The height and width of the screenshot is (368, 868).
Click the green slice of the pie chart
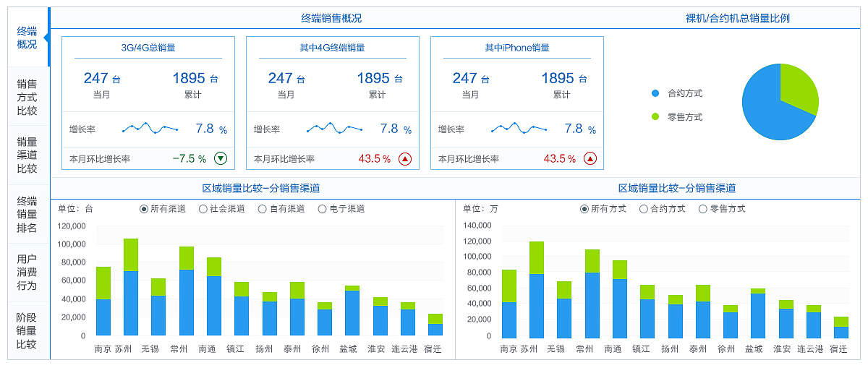(799, 87)
